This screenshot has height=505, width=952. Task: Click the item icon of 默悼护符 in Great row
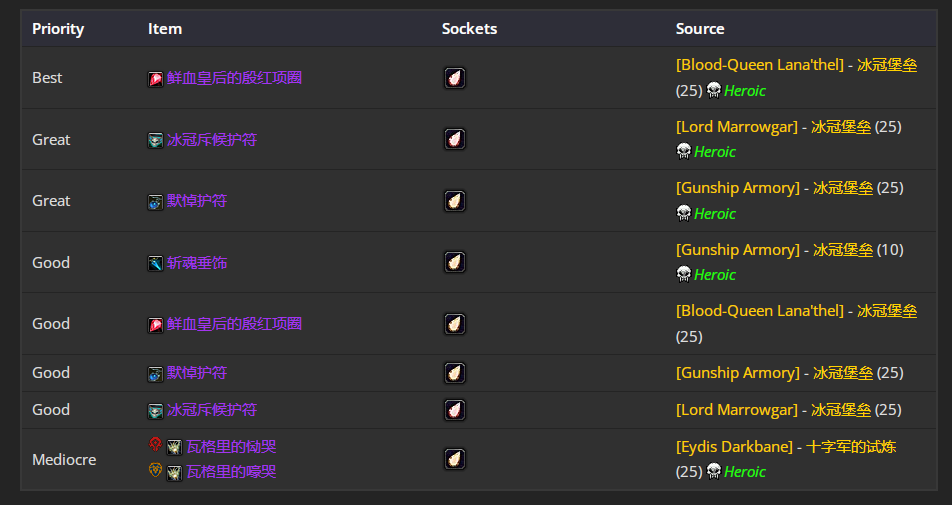pyautogui.click(x=156, y=201)
